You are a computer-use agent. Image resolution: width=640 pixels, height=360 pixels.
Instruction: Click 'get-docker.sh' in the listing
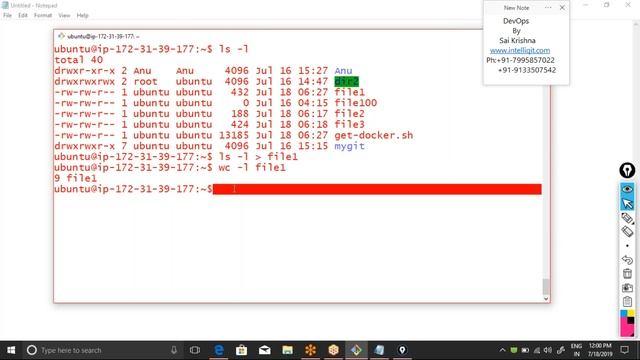373,135
